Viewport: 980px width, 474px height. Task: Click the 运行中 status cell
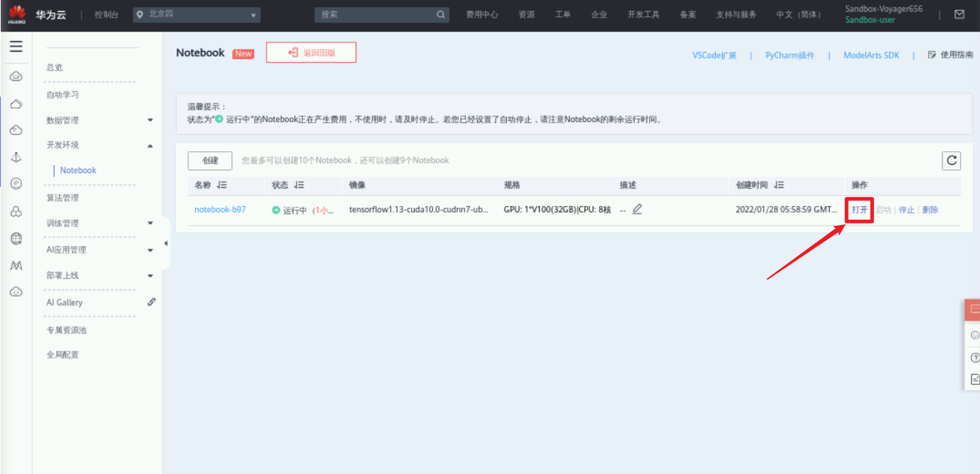pyautogui.click(x=302, y=210)
